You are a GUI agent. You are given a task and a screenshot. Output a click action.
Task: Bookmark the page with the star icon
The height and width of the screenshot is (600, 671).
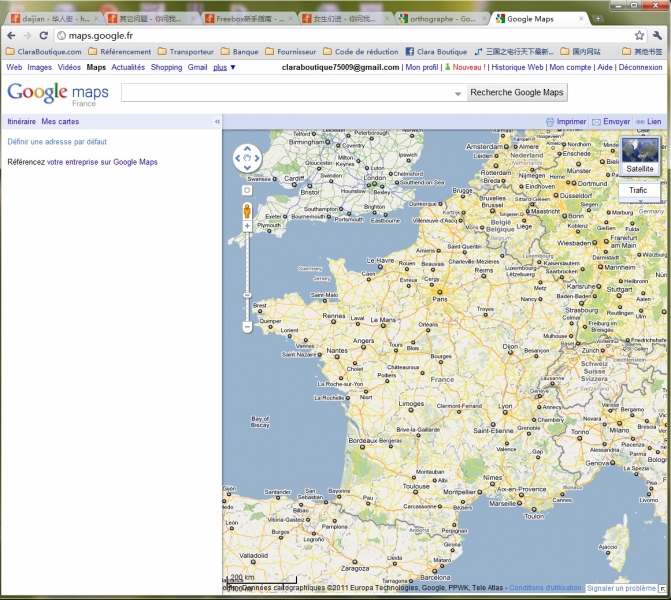coord(639,35)
